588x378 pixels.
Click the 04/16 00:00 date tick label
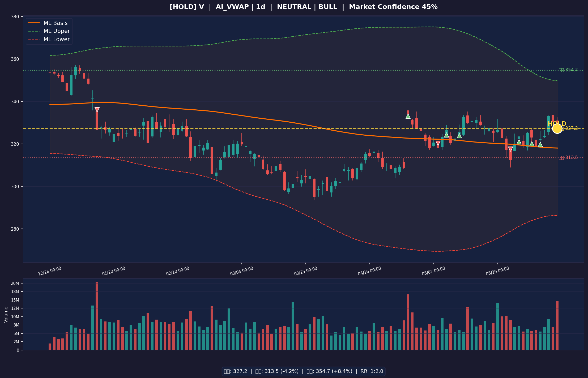pos(369,271)
